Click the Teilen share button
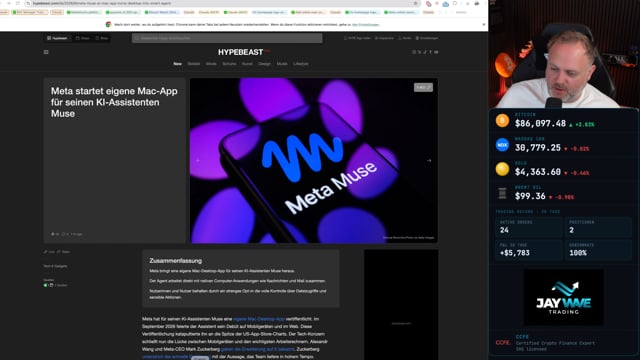The height and width of the screenshot is (360, 640). [64, 252]
